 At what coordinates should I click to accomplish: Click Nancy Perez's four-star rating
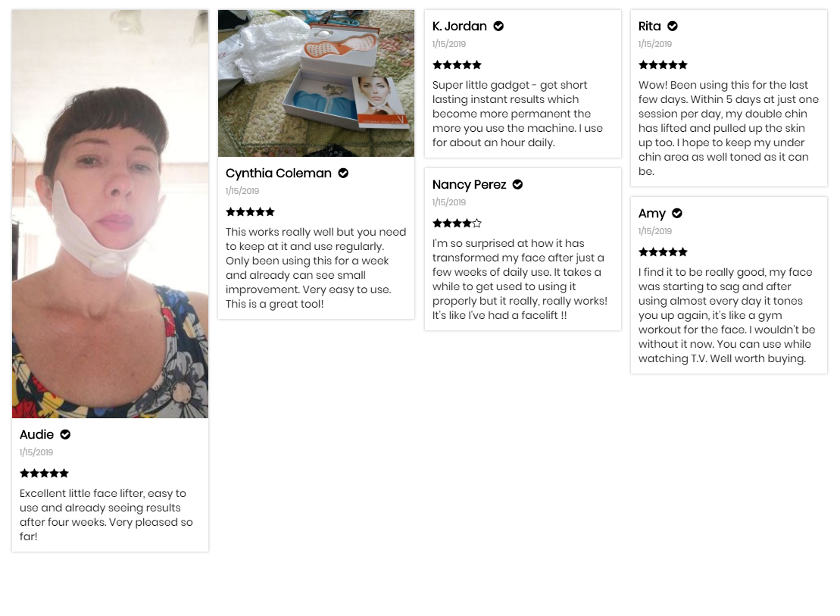point(457,223)
